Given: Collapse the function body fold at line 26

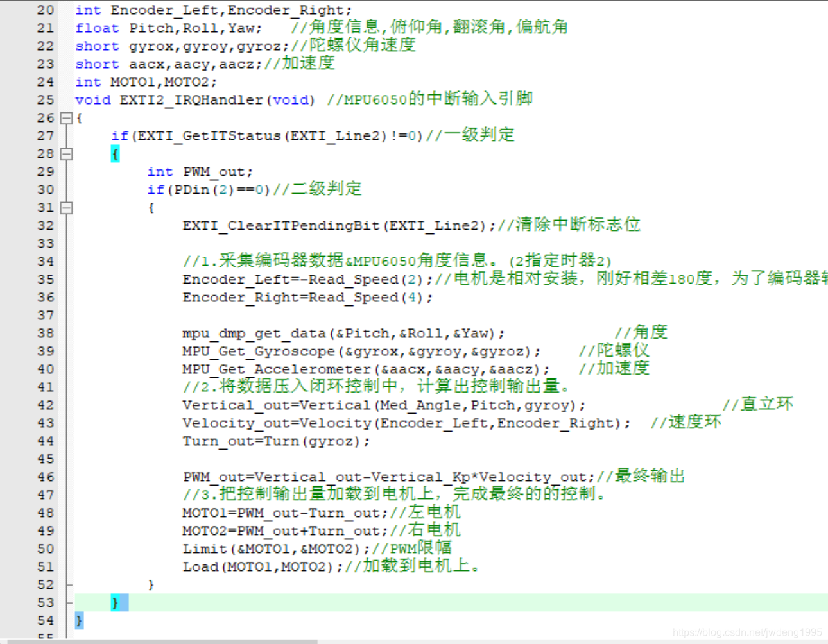Looking at the screenshot, I should (66, 118).
